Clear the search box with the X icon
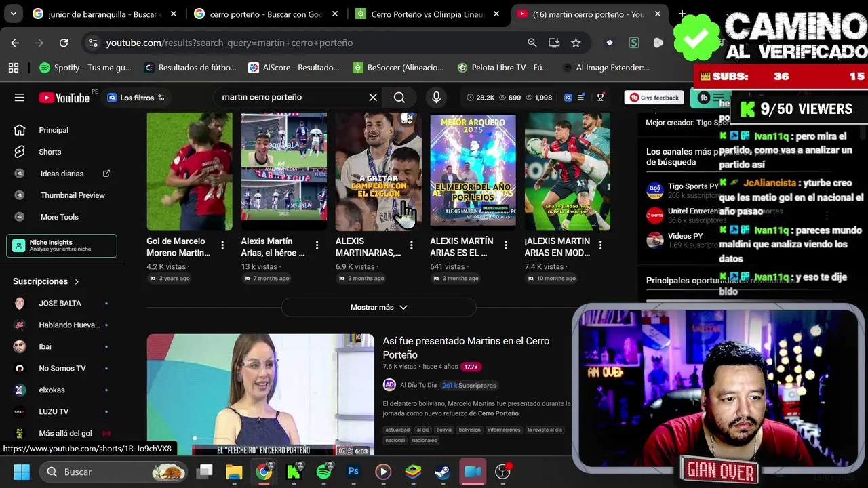This screenshot has width=868, height=488. [x=373, y=98]
